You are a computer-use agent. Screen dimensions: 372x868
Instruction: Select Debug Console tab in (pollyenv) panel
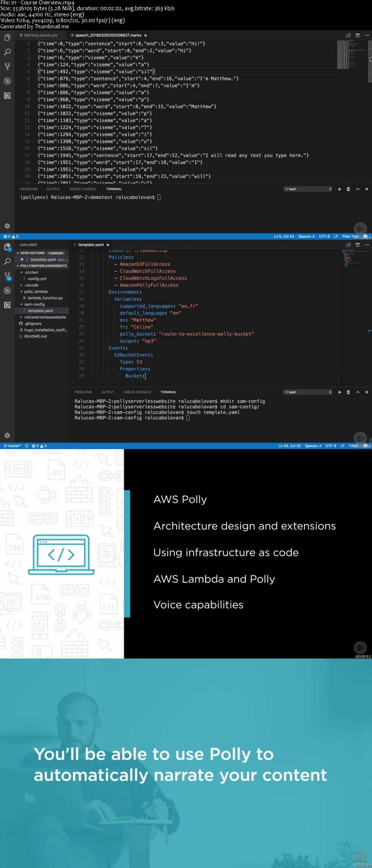tap(83, 189)
